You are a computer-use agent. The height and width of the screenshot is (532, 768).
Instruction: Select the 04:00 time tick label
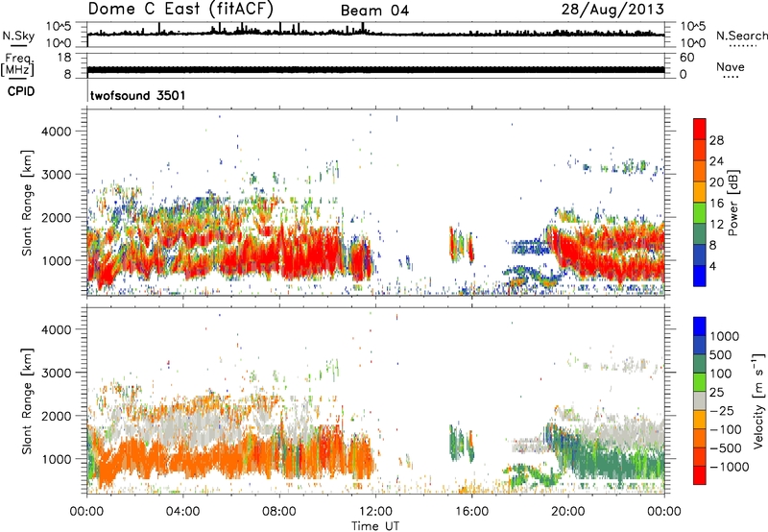[182, 512]
